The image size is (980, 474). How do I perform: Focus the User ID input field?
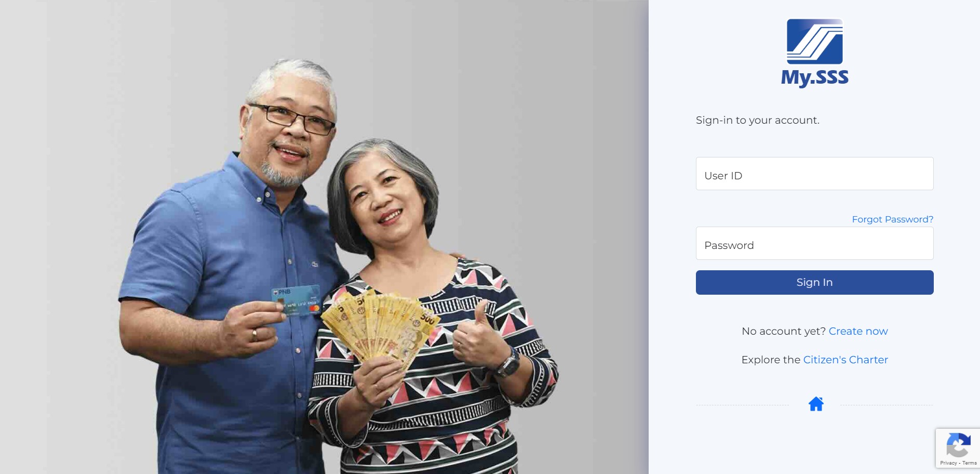coord(814,174)
